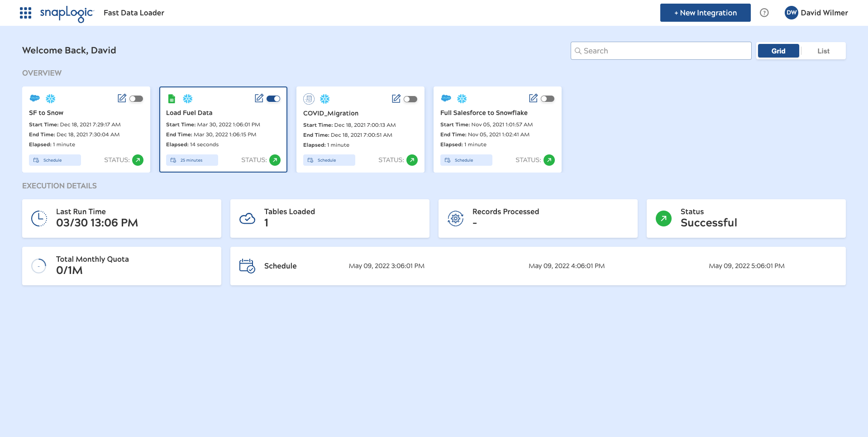
Task: Select the COVID_Migration card title
Action: click(331, 113)
